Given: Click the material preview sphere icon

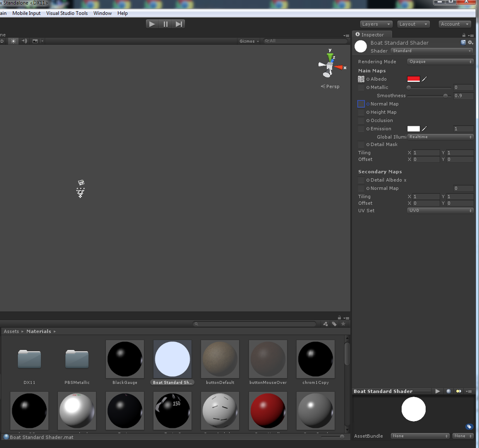Looking at the screenshot, I should pyautogui.click(x=448, y=391).
